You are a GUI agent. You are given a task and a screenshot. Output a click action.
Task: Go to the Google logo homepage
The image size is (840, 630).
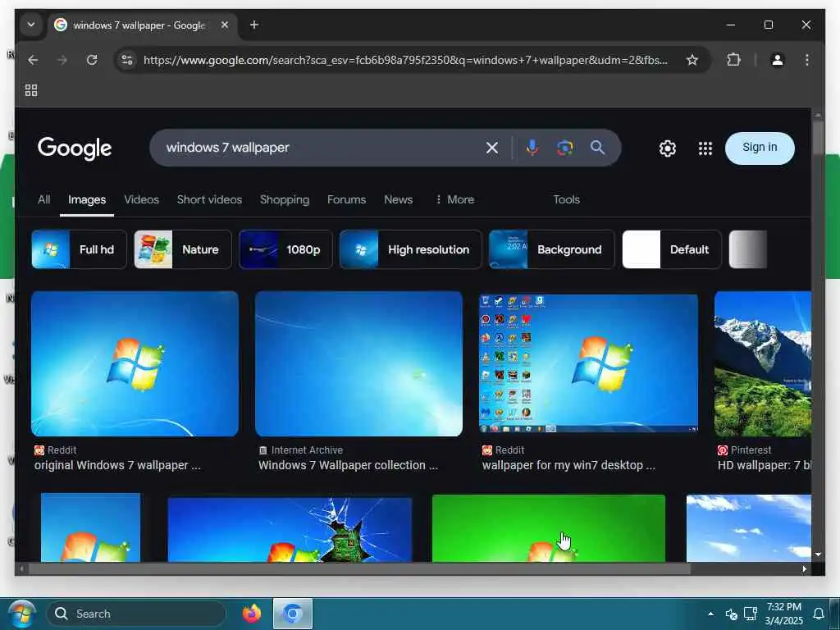coord(75,148)
